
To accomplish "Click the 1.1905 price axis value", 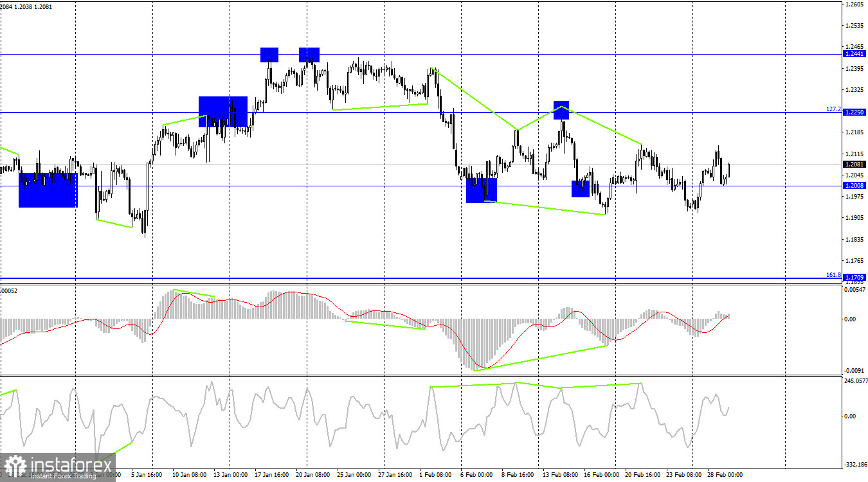I will tap(854, 217).
